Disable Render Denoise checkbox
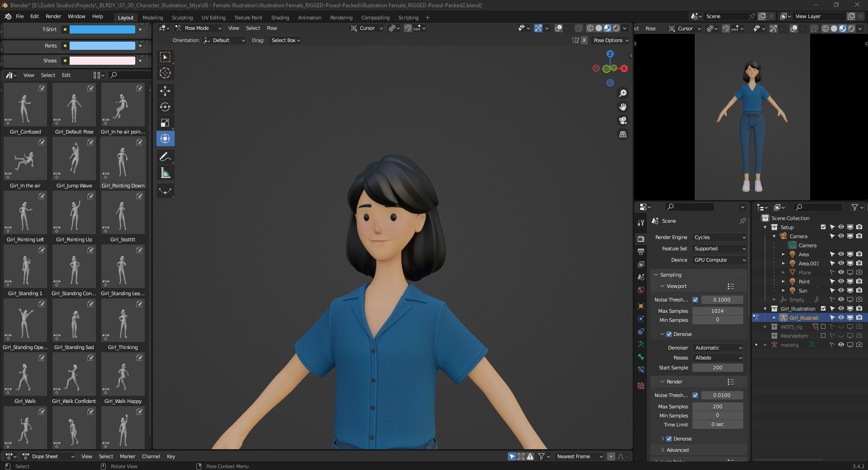The image size is (868, 470). pyautogui.click(x=669, y=439)
